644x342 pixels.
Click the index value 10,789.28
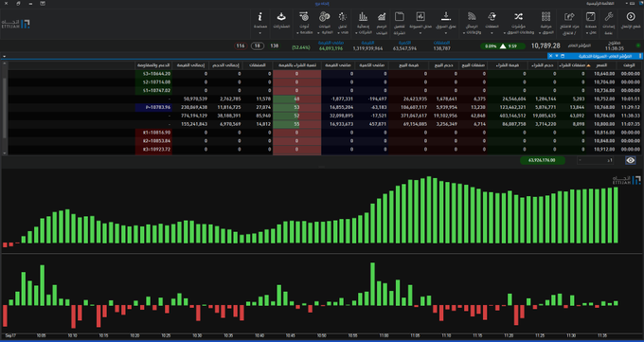(546, 45)
